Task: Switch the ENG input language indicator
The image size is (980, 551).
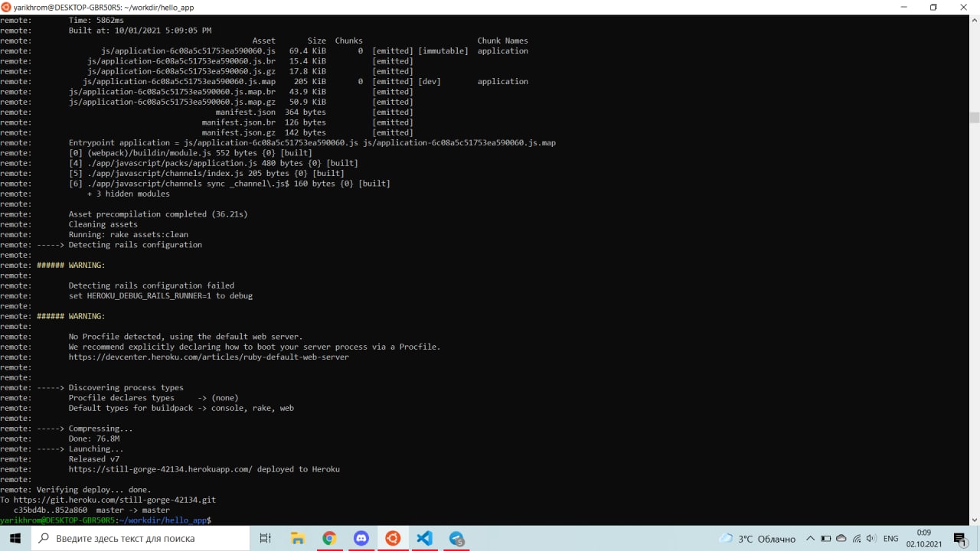Action: [x=890, y=539]
